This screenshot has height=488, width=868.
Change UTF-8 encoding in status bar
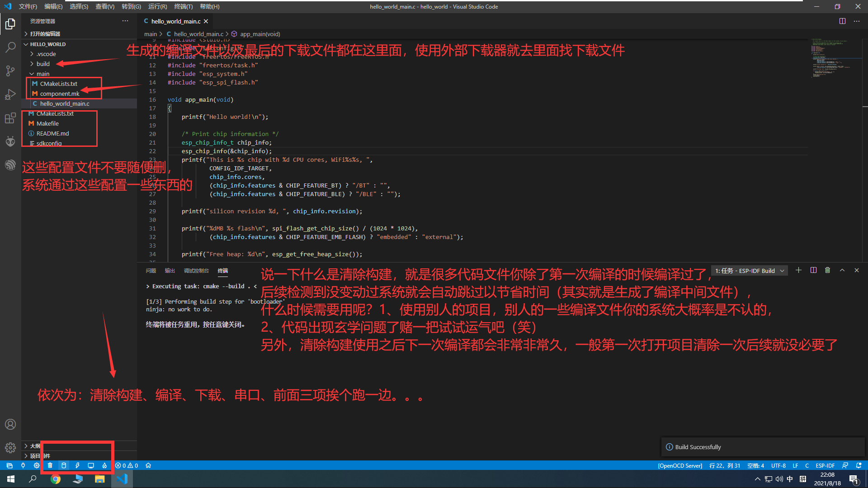click(x=778, y=465)
